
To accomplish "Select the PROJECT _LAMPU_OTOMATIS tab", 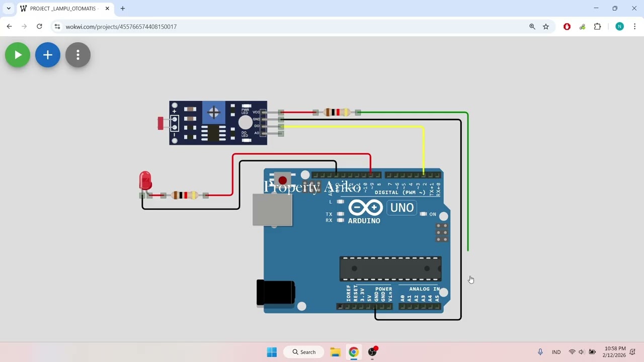I will tap(64, 9).
